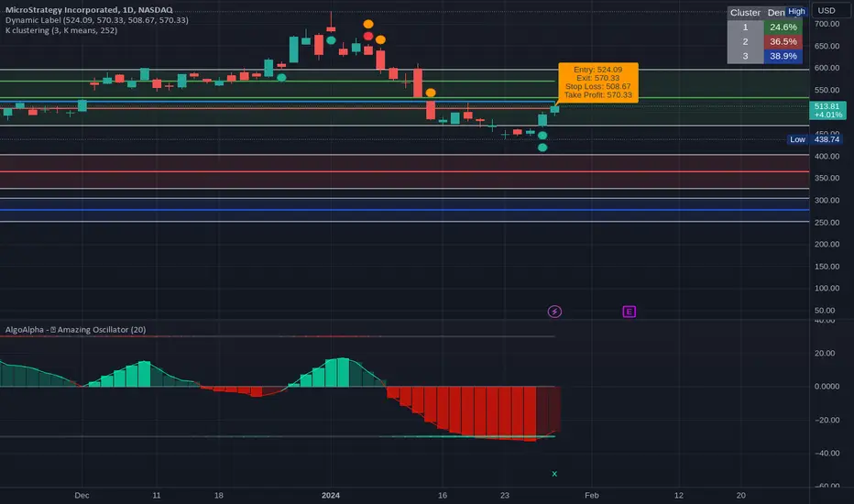Screen dimensions: 854x504
Task: Click the 0.0000 oscillator scale label
Action: tap(827, 387)
